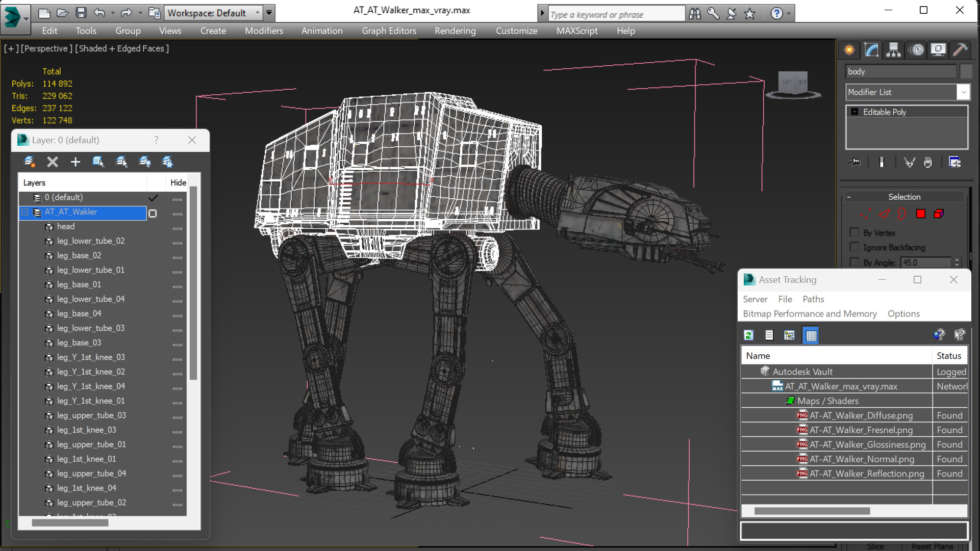Toggle hide for the head layer object
The image size is (980, 551).
click(178, 228)
